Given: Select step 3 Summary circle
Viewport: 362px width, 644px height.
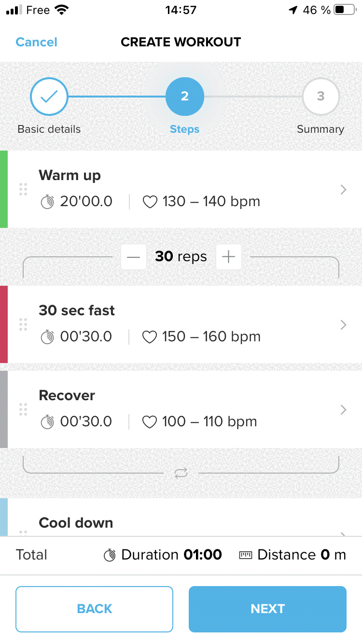Looking at the screenshot, I should point(320,97).
